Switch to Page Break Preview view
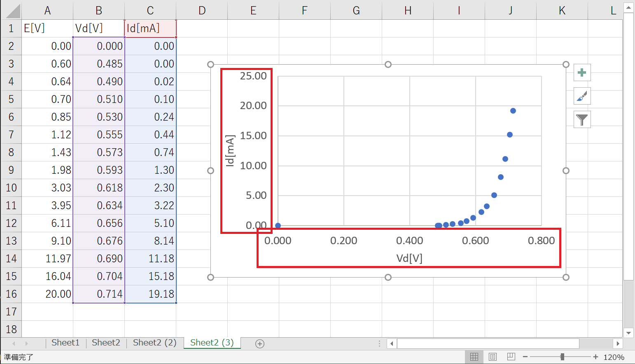The image size is (635, 364). [x=511, y=357]
